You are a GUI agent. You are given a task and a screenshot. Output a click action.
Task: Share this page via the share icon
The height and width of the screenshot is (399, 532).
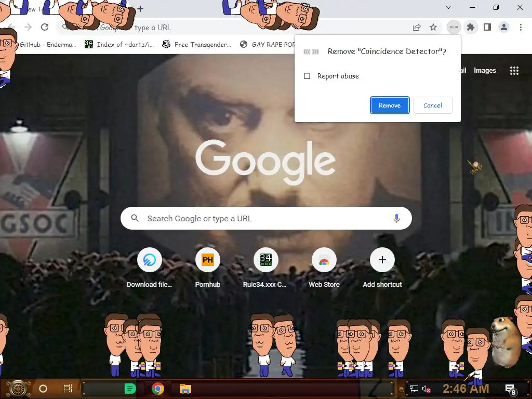417,27
